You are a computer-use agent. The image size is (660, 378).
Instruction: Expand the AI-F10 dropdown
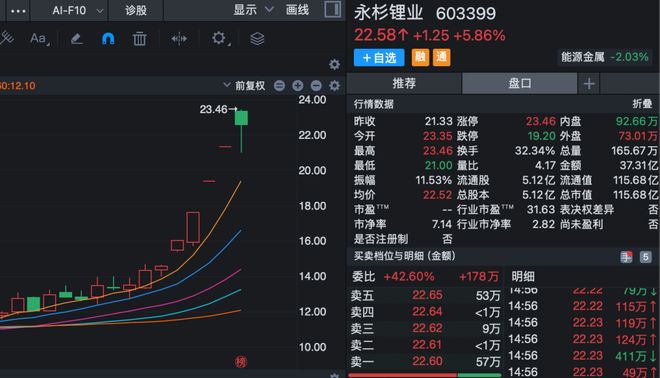(77, 11)
